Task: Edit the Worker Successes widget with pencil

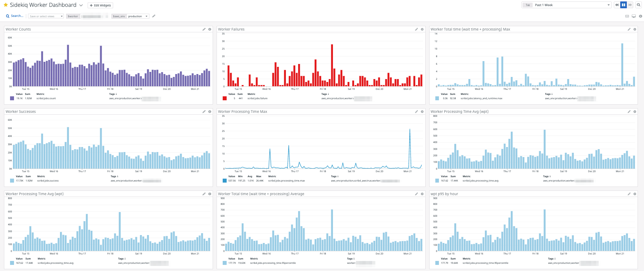Action: click(204, 112)
